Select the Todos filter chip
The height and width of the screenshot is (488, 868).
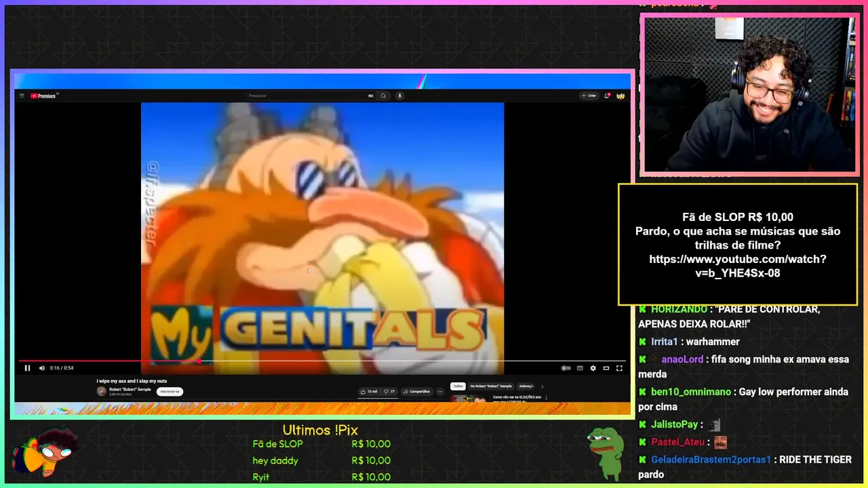pos(458,386)
